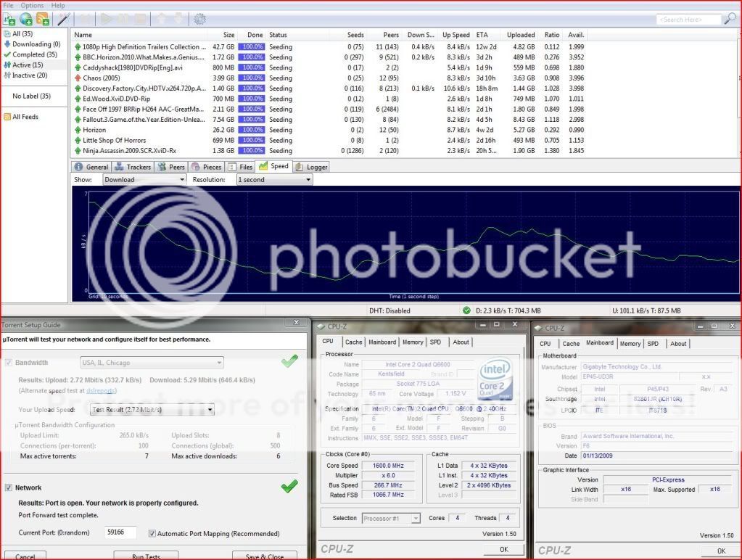
Task: Select the Completed (35) category
Action: coord(30,54)
